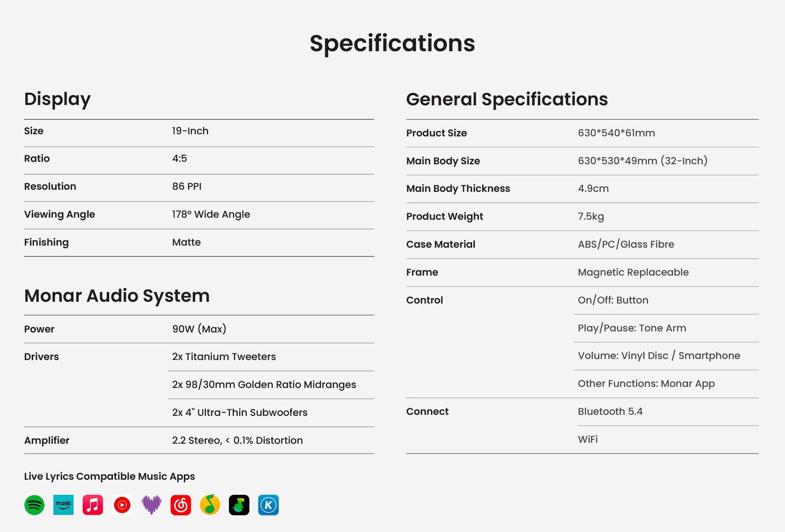Select the Monar Audio System heading
This screenshot has width=785, height=532.
pos(117,296)
